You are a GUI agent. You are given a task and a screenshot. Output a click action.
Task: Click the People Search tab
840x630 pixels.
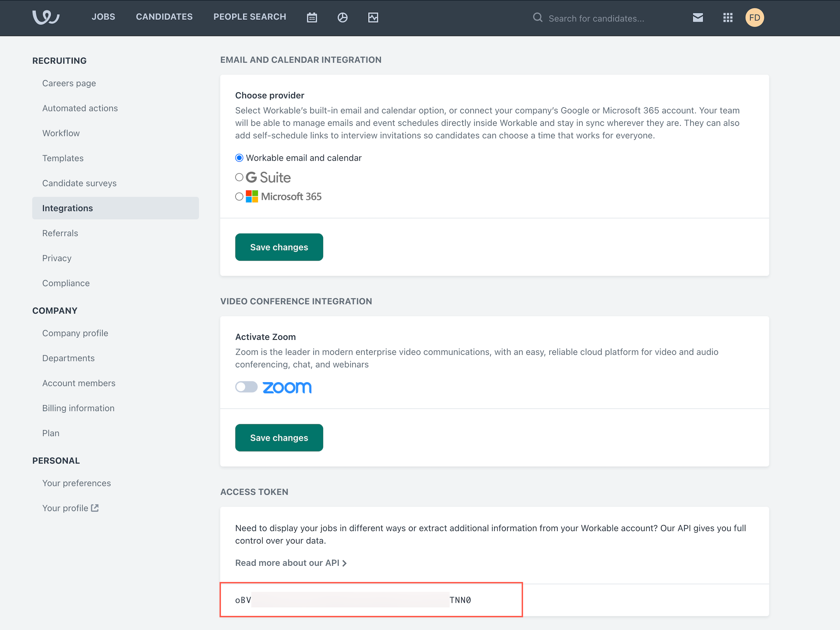(x=250, y=18)
